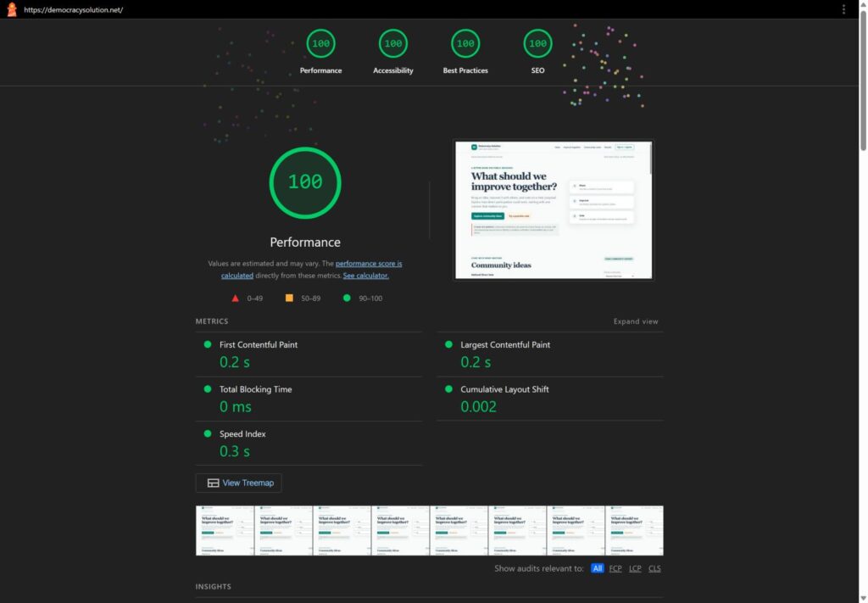The image size is (868, 603).
Task: Open the three-dot tools menu
Action: pyautogui.click(x=843, y=9)
